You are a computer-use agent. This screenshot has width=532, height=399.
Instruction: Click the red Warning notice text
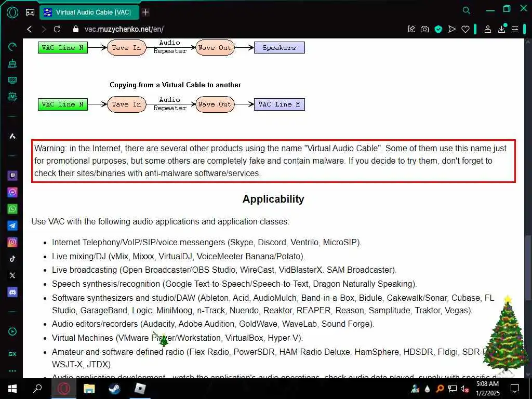click(x=273, y=161)
